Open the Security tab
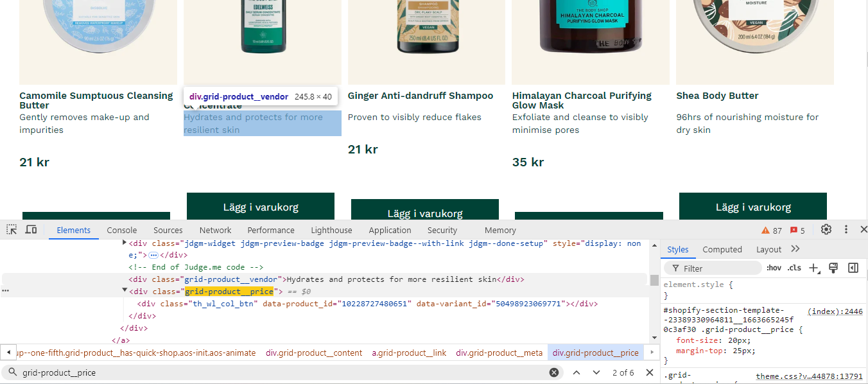 pyautogui.click(x=442, y=231)
